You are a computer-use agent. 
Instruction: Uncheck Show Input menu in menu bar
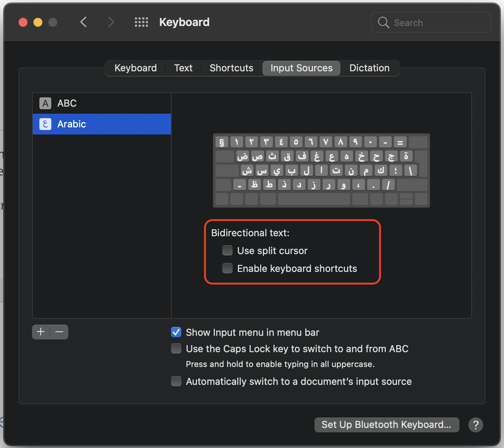click(176, 332)
